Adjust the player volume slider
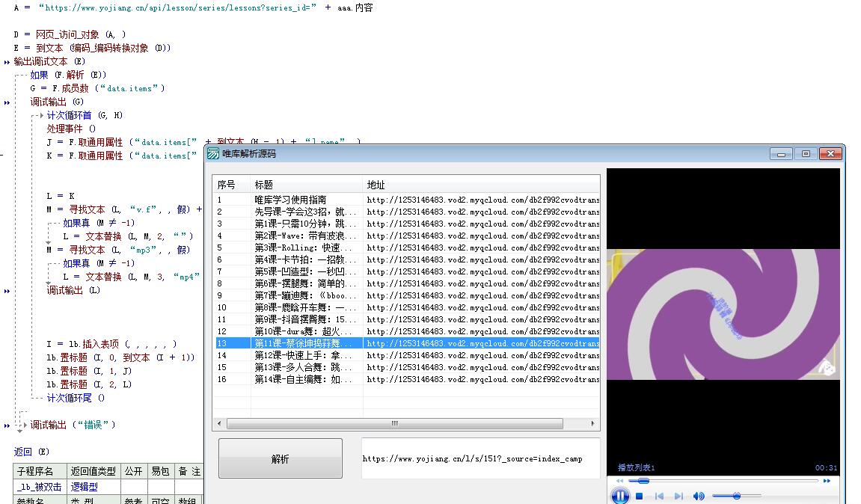861x504 pixels. tap(737, 497)
